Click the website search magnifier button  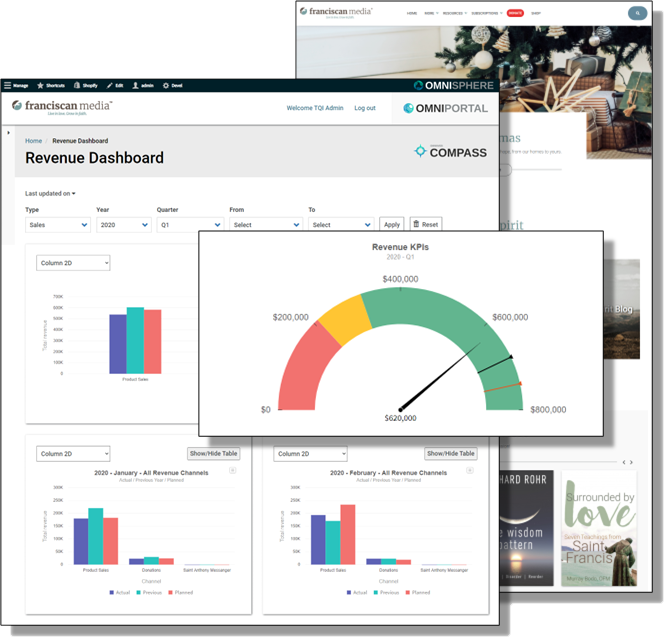point(637,13)
